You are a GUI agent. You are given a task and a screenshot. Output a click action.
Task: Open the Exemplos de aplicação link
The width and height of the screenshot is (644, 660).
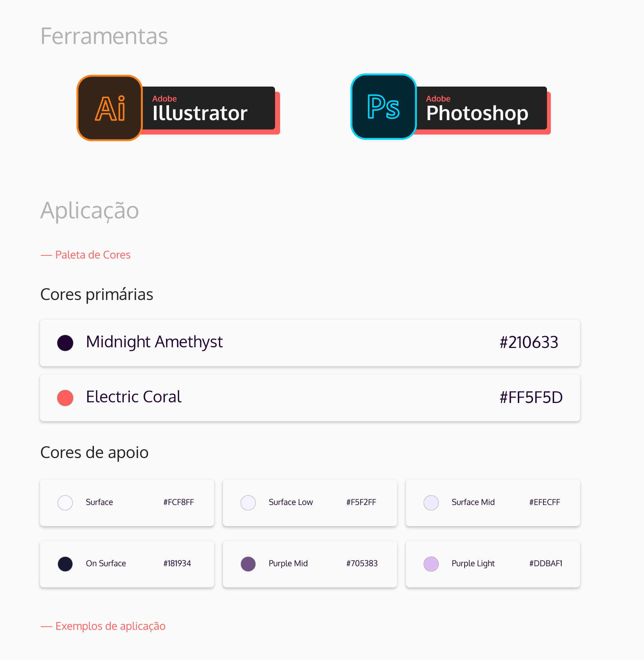pyautogui.click(x=103, y=626)
